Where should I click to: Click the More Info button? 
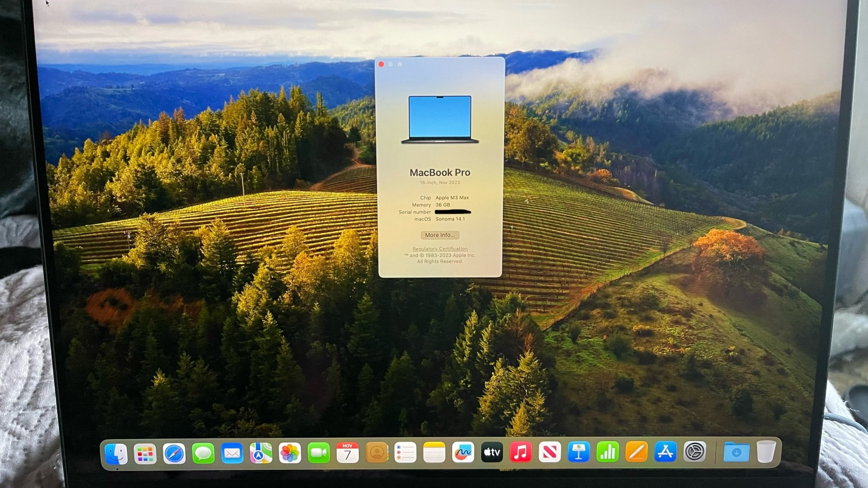pyautogui.click(x=440, y=235)
